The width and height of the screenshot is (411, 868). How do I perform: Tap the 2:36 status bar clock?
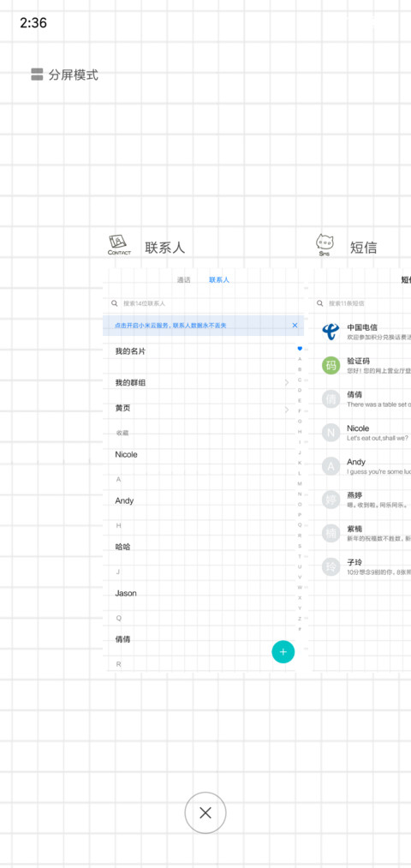pos(33,22)
